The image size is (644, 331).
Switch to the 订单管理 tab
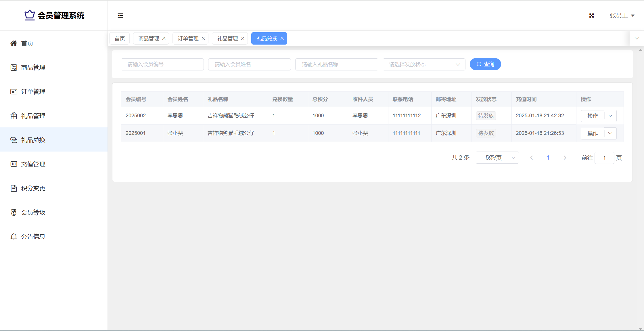tap(188, 39)
